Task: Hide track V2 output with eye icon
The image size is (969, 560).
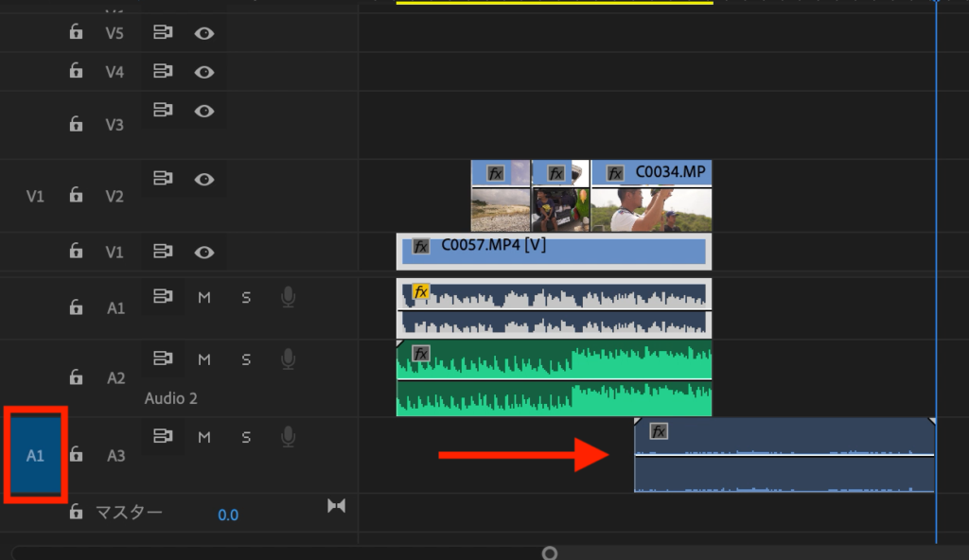Action: [204, 180]
